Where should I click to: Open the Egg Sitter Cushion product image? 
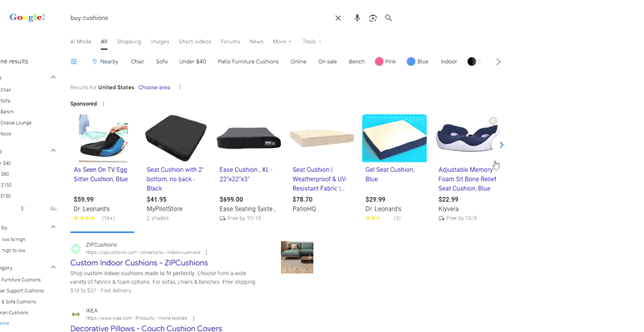pyautogui.click(x=103, y=138)
